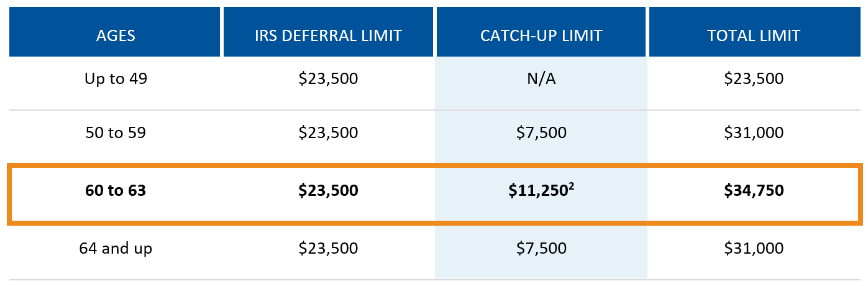The height and width of the screenshot is (286, 868).
Task: Click the 'Up to 49' age cell
Action: [116, 79]
